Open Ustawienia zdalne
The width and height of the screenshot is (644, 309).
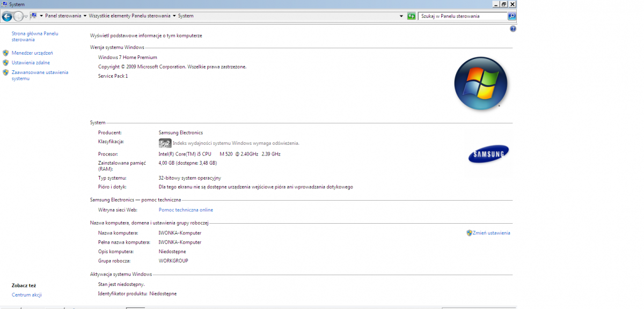point(31,63)
